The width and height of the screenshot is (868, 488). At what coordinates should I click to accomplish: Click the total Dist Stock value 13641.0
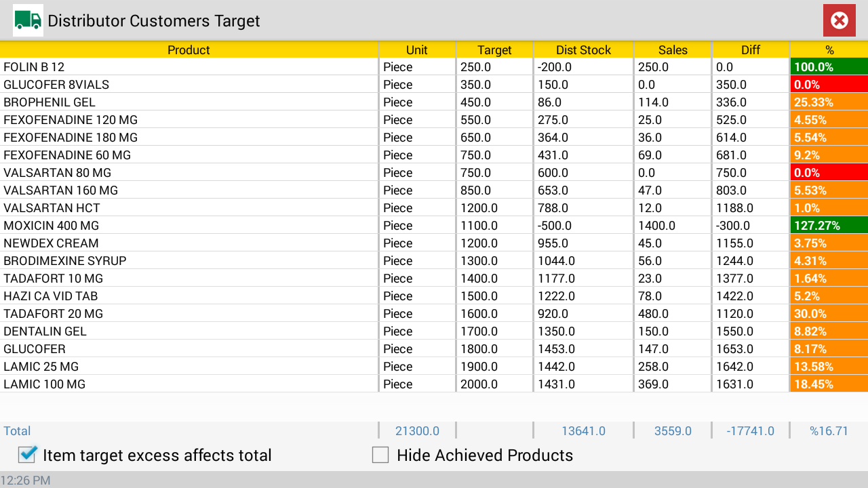583,430
